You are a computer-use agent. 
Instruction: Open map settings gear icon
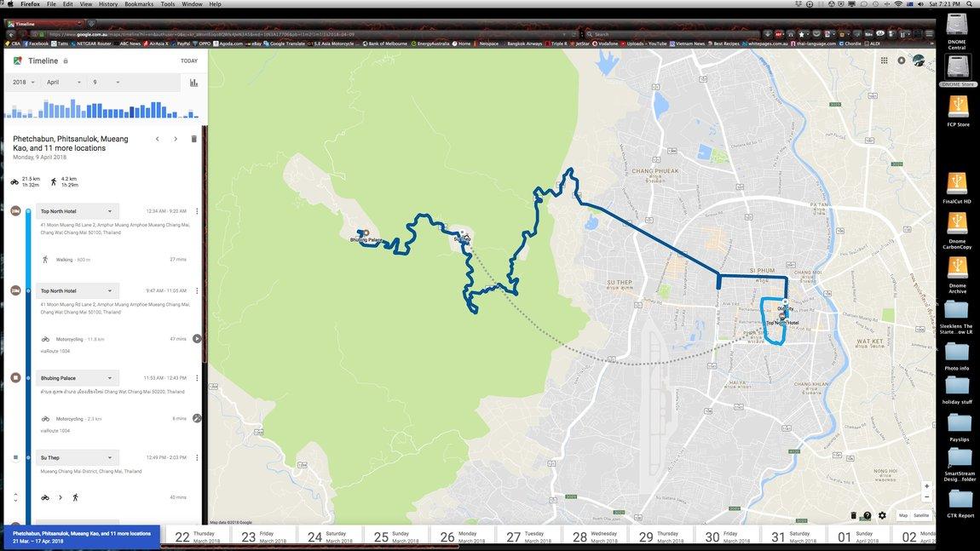point(882,515)
